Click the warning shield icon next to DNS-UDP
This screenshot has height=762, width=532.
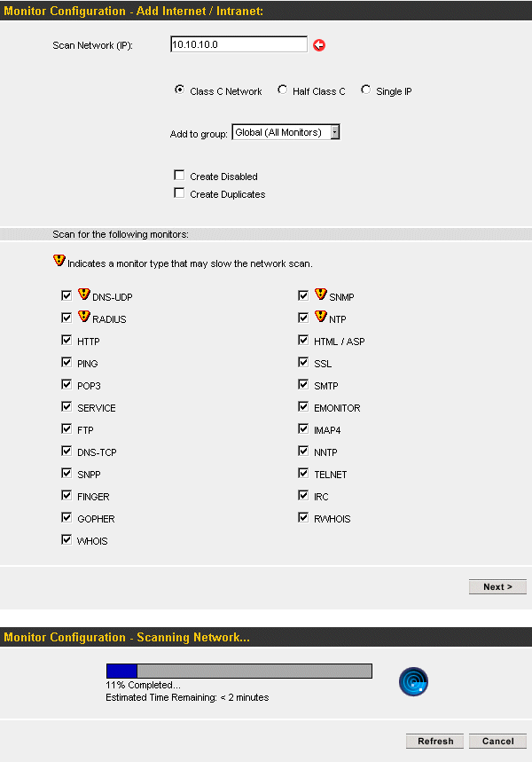pos(84,294)
